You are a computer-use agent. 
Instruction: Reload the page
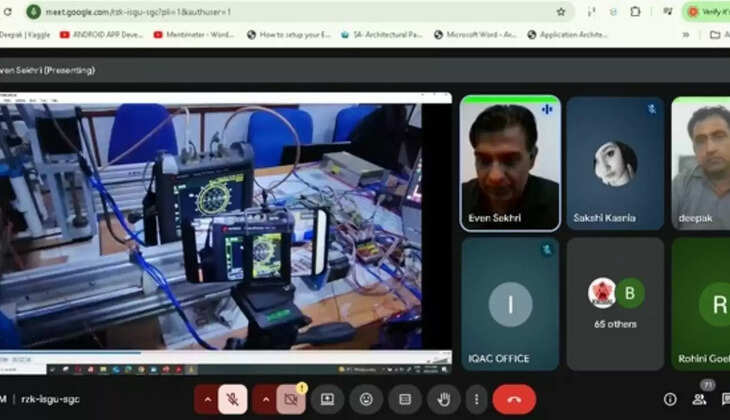point(8,12)
